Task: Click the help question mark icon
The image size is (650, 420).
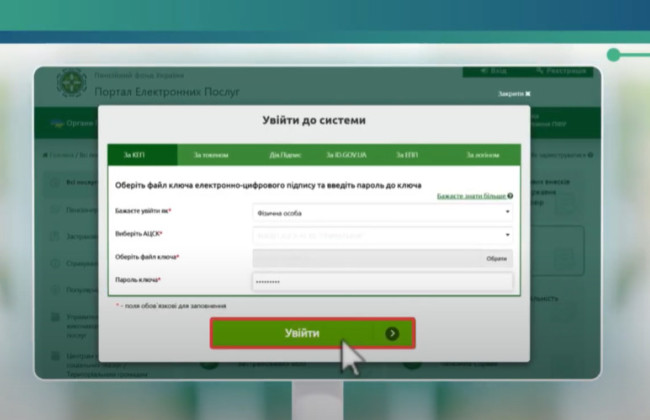Action: point(510,196)
